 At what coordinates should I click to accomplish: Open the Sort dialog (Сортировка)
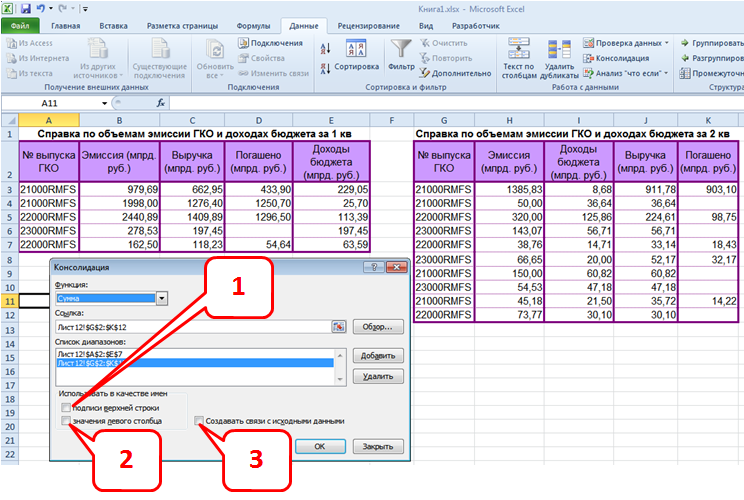pyautogui.click(x=356, y=56)
